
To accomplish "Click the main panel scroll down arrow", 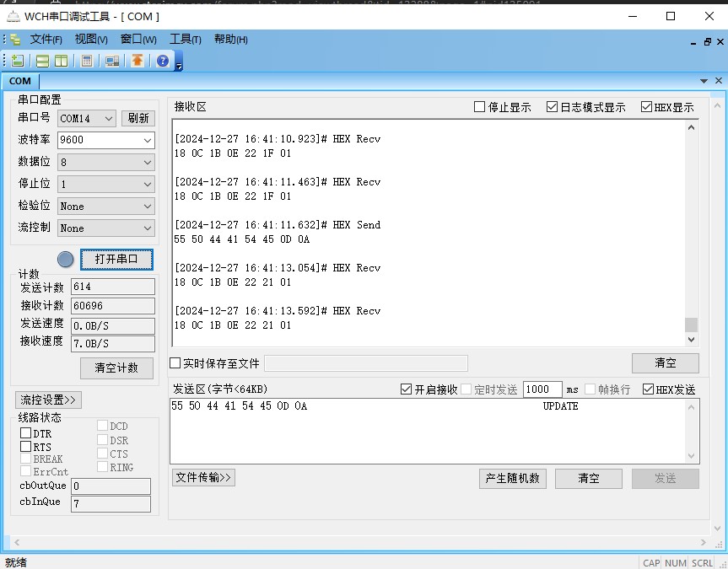I will click(x=717, y=529).
